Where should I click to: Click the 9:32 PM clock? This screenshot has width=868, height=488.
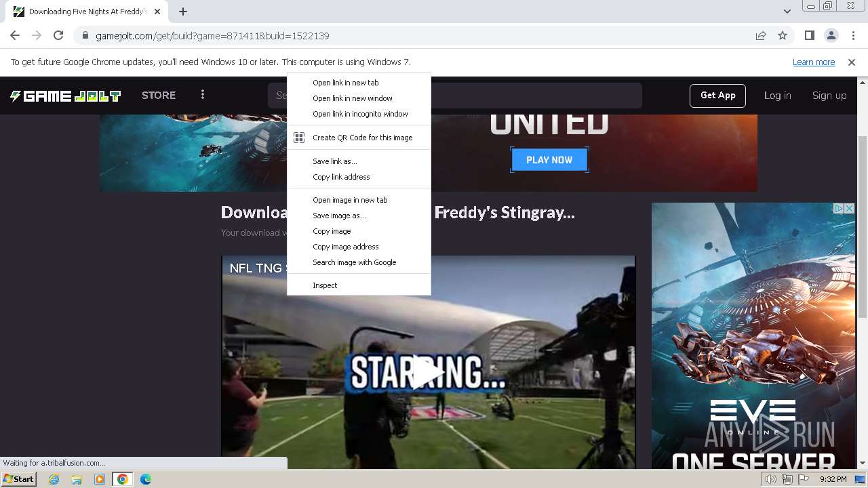[x=833, y=479]
